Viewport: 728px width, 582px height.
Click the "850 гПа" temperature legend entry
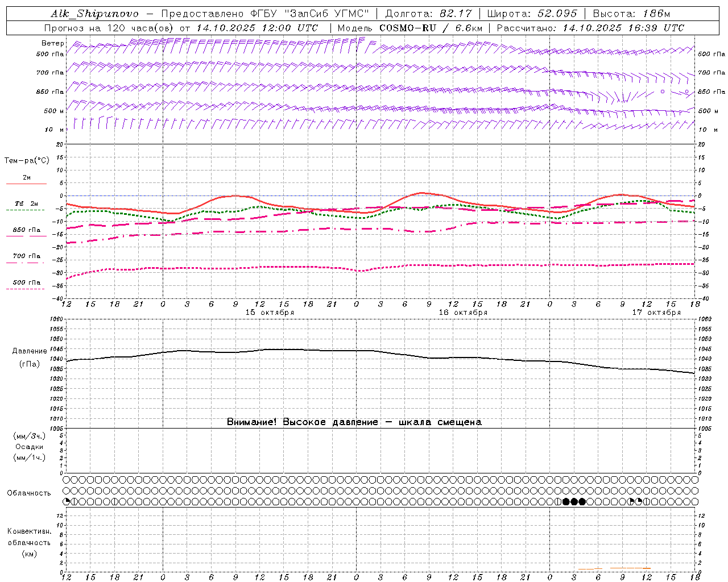click(x=27, y=230)
